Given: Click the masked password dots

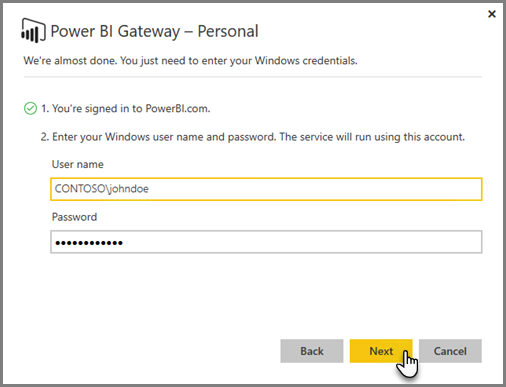Looking at the screenshot, I should tap(89, 243).
